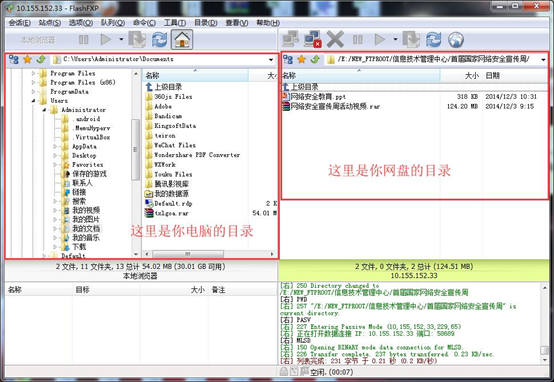Open the 队列(Q) menu
554x382 pixels.
113,23
